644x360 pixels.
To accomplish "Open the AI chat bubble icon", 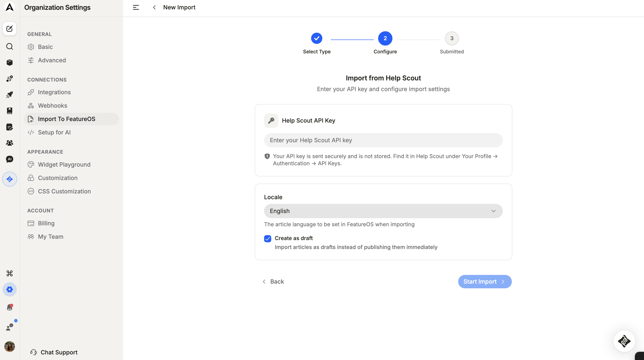I will tap(9, 159).
